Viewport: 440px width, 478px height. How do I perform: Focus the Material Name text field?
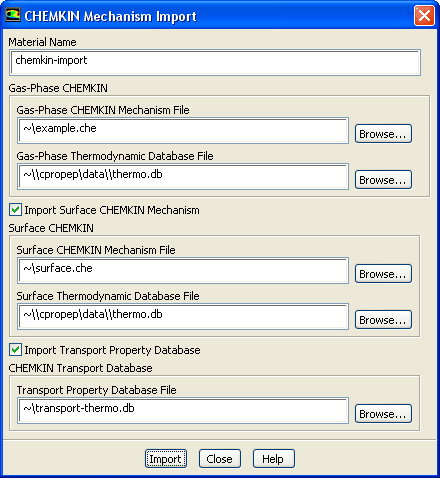(215, 62)
